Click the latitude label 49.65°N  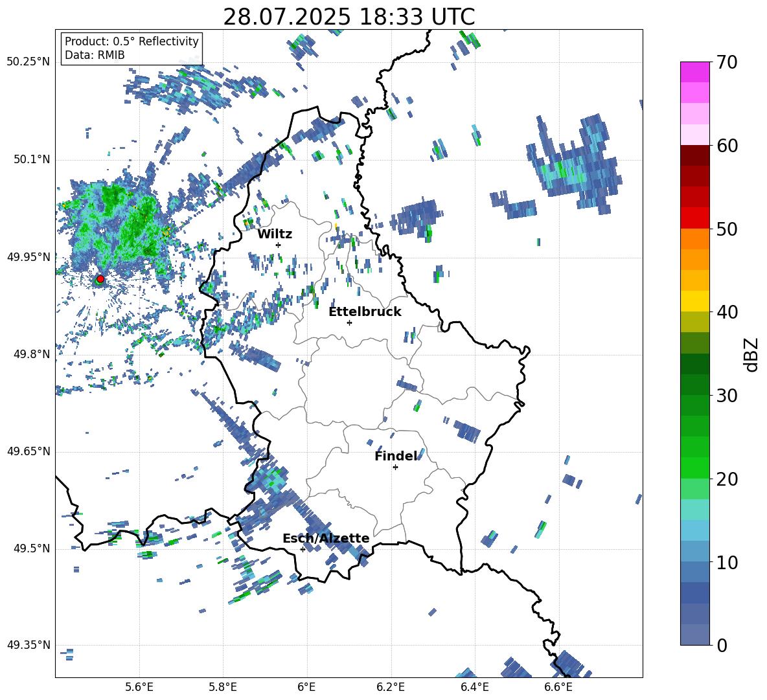pyautogui.click(x=29, y=451)
